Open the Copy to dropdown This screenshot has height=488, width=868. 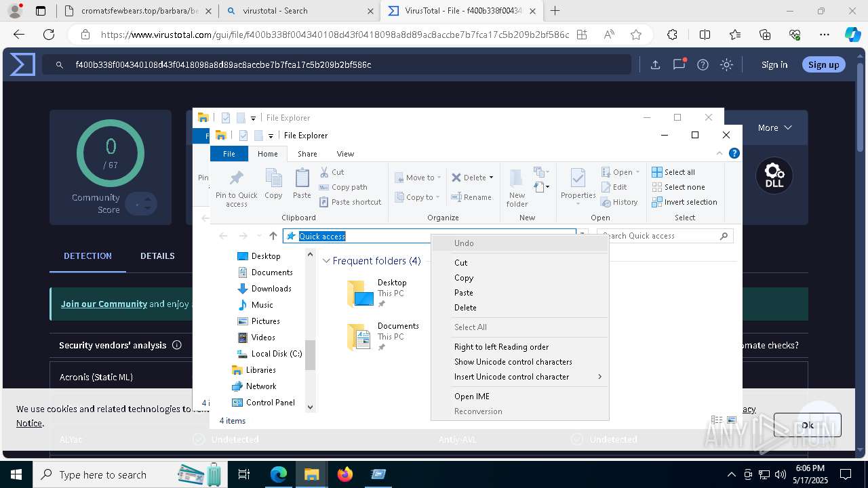tap(438, 197)
